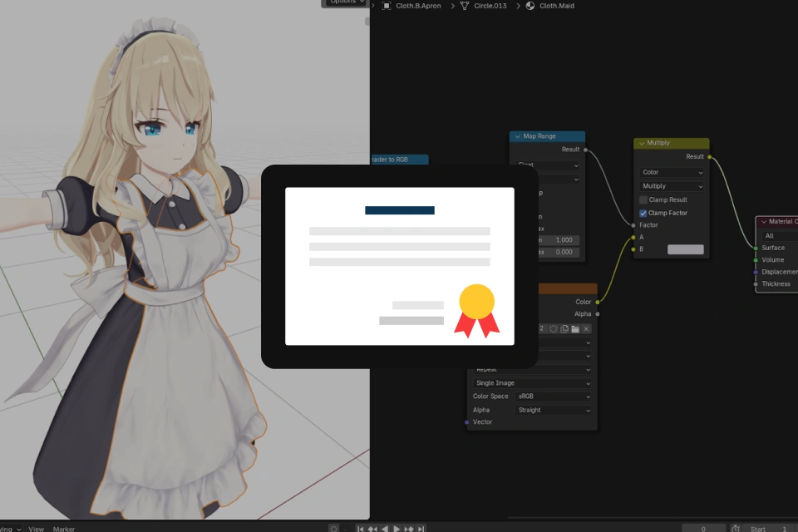798x532 pixels.
Task: Toggle the auto keying record button
Action: pyautogui.click(x=334, y=529)
